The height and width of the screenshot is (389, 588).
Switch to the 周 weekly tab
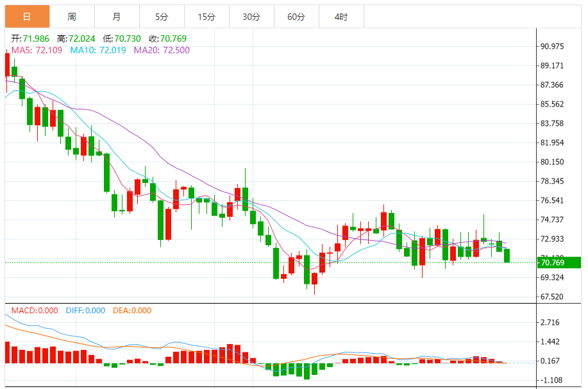point(72,17)
